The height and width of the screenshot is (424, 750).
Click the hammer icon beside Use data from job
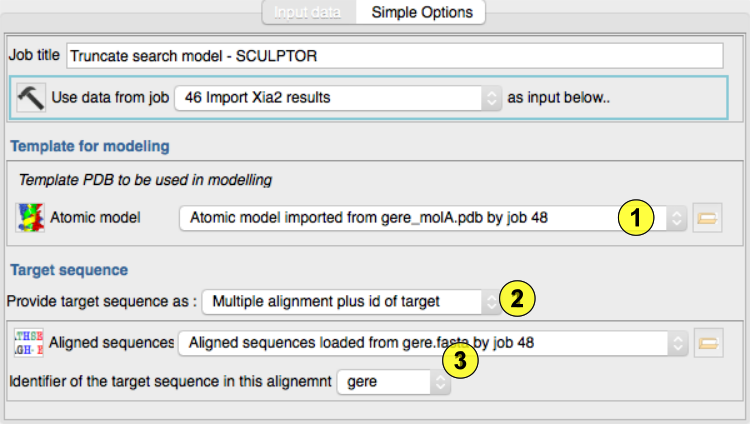[31, 97]
